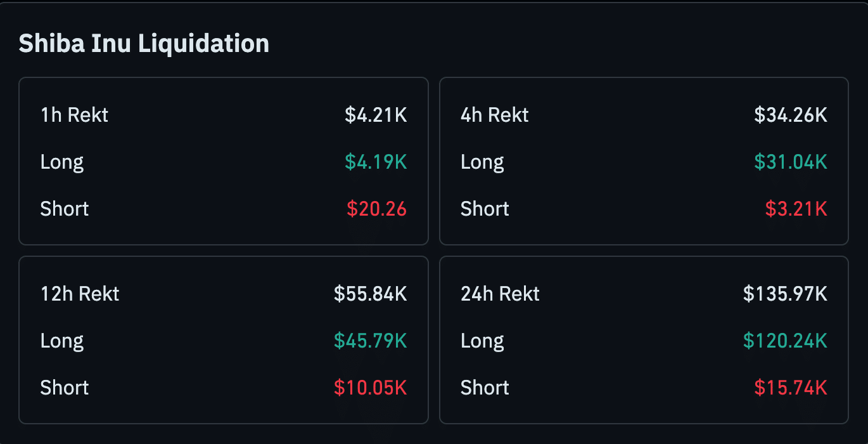Select the 1h Rekt total $4.21K
868x444 pixels.
376,115
